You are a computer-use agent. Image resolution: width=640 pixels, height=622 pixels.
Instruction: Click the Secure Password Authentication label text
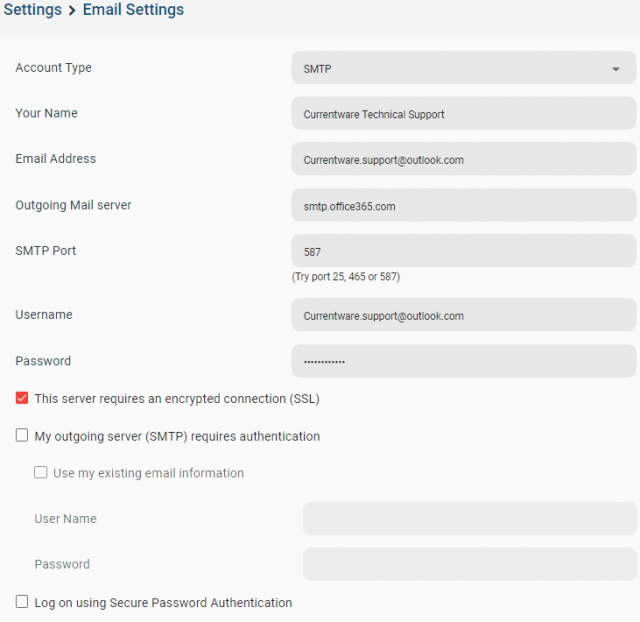pyautogui.click(x=163, y=603)
